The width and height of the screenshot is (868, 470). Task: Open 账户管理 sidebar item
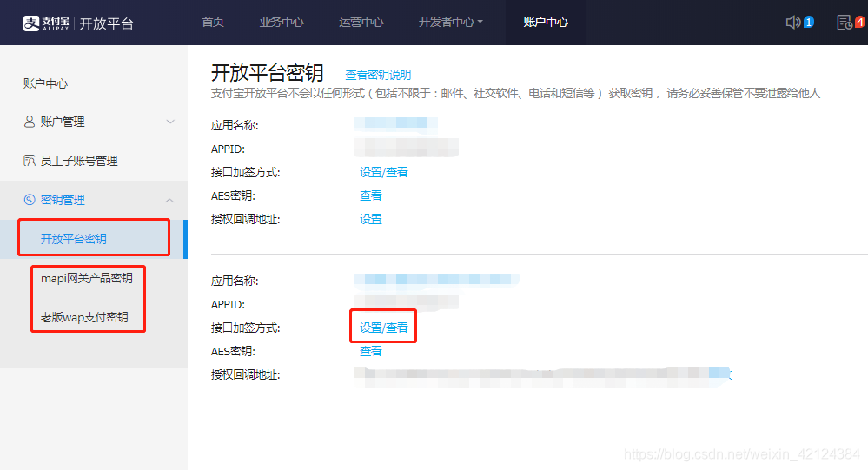point(94,122)
